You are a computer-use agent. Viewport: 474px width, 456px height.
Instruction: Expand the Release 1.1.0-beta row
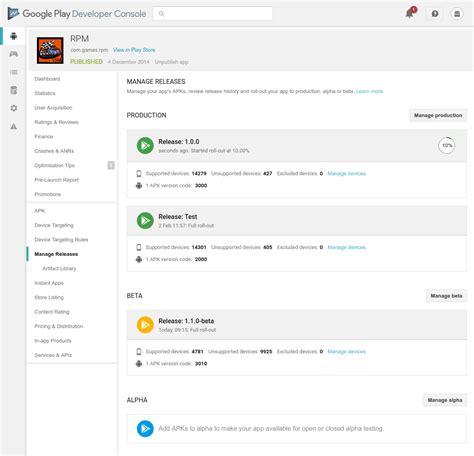tap(296, 325)
